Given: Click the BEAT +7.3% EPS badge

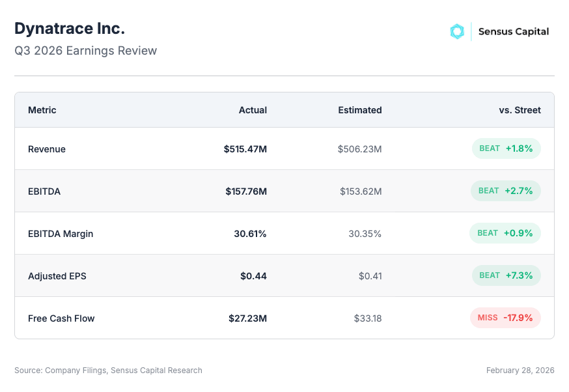Looking at the screenshot, I should point(507,275).
